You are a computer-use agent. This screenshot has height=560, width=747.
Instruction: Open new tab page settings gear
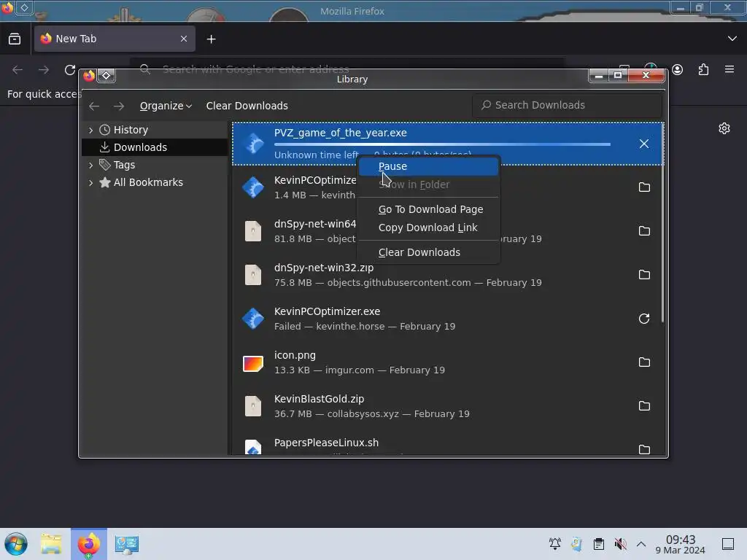724,128
